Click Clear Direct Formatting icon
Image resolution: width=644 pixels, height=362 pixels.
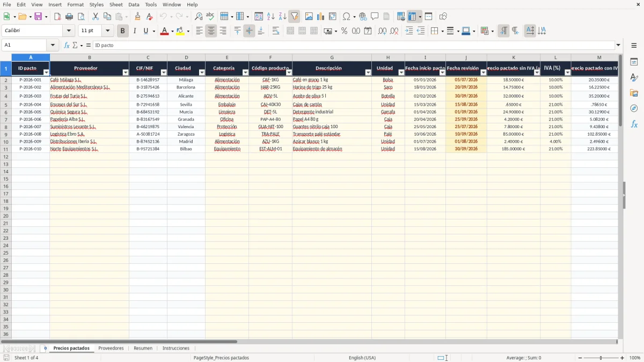click(149, 17)
